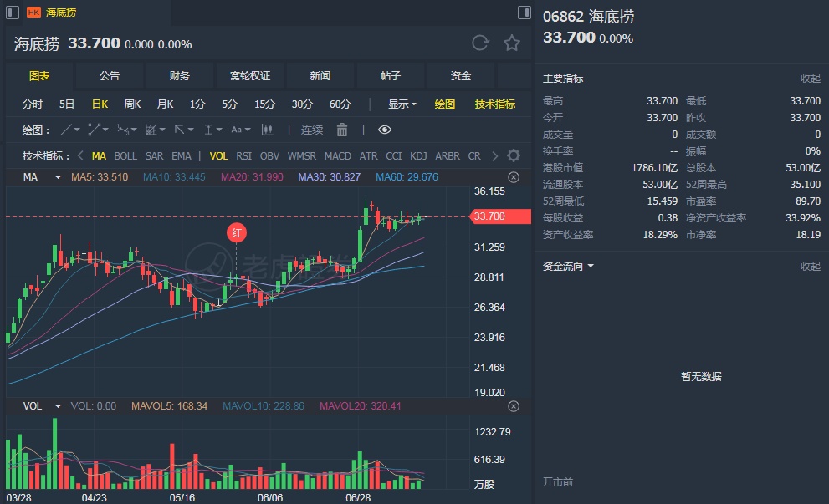The height and width of the screenshot is (504, 829).
Task: Toggle the 绘图 drawing toolbar button
Action: pyautogui.click(x=445, y=104)
